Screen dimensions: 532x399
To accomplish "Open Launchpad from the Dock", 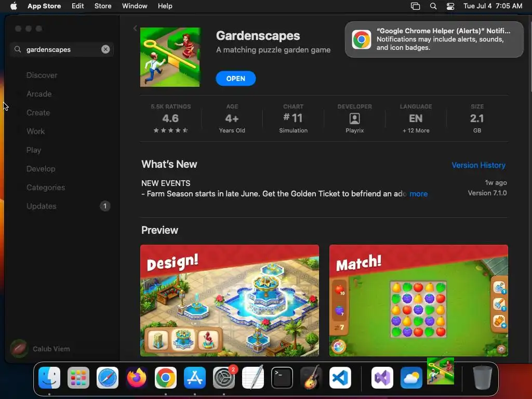I will (x=78, y=378).
